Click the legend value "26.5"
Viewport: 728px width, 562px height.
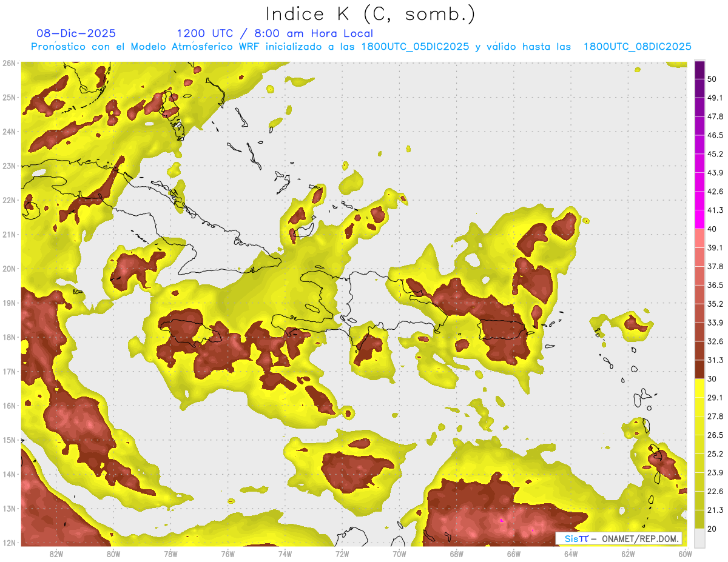715,435
